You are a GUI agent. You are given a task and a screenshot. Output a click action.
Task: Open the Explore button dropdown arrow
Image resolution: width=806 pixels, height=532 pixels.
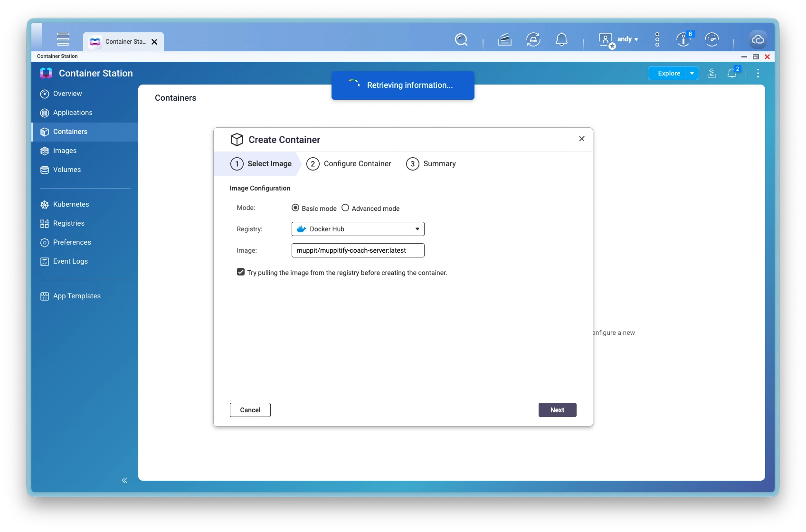coord(692,73)
